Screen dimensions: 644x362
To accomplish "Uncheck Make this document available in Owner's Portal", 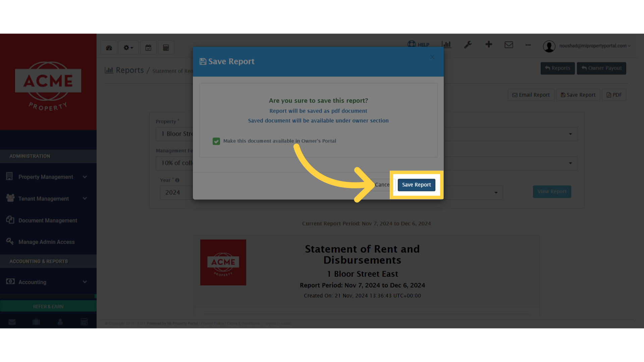I will [x=216, y=141].
